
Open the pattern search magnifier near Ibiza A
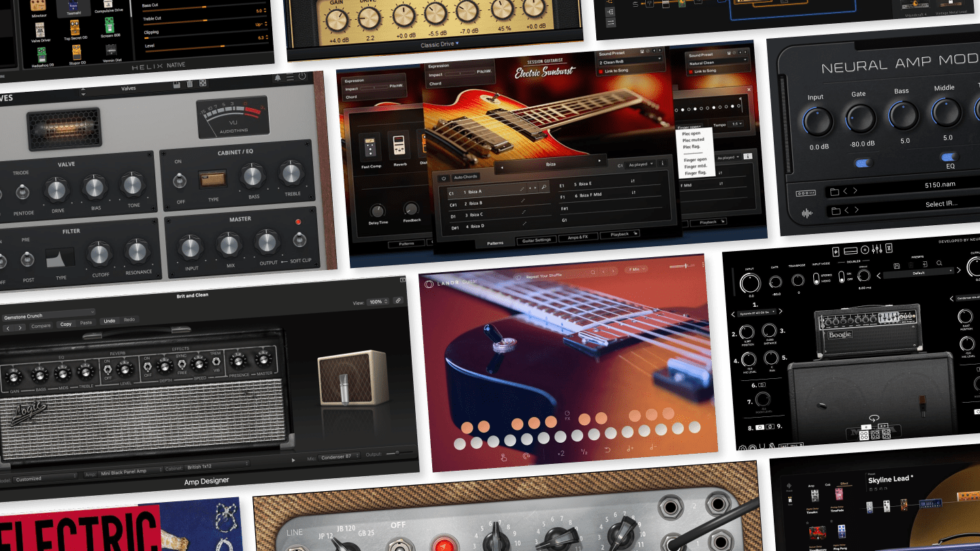[x=544, y=186]
